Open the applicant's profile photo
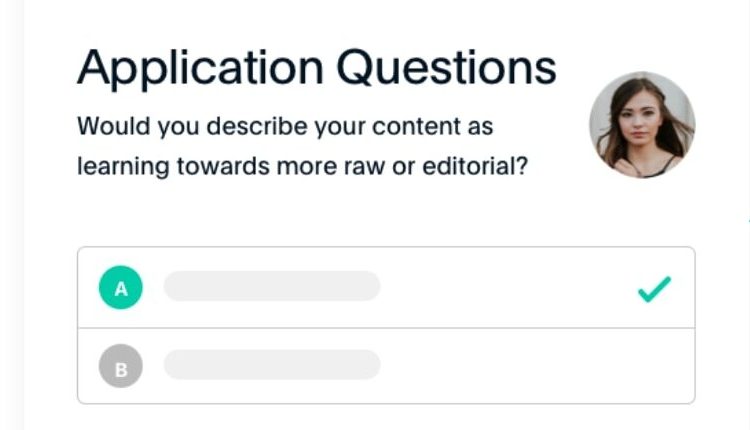750x430 pixels. [642, 125]
